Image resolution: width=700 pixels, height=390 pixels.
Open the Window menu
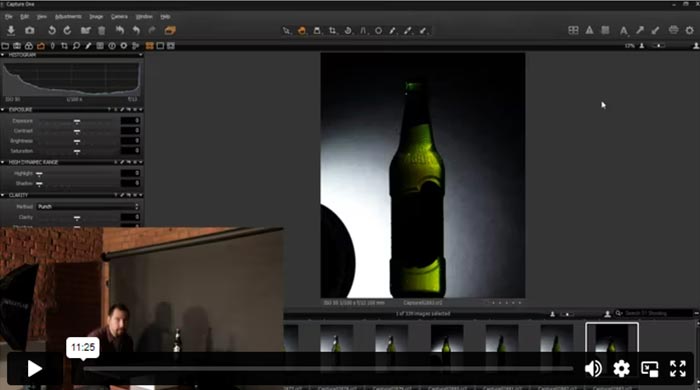[x=144, y=17]
